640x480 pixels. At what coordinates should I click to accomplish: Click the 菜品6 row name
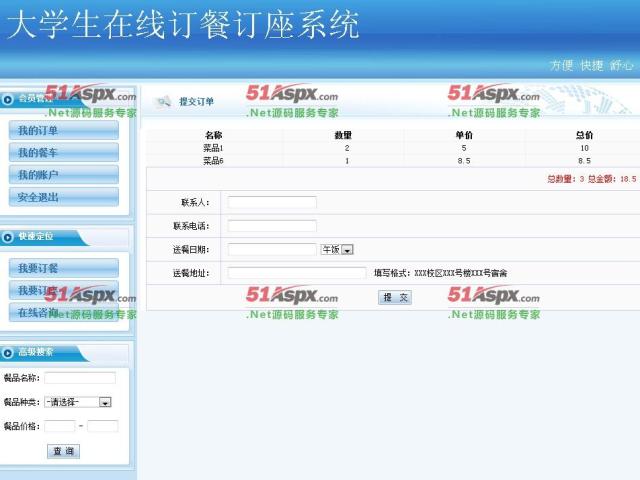coord(213,161)
